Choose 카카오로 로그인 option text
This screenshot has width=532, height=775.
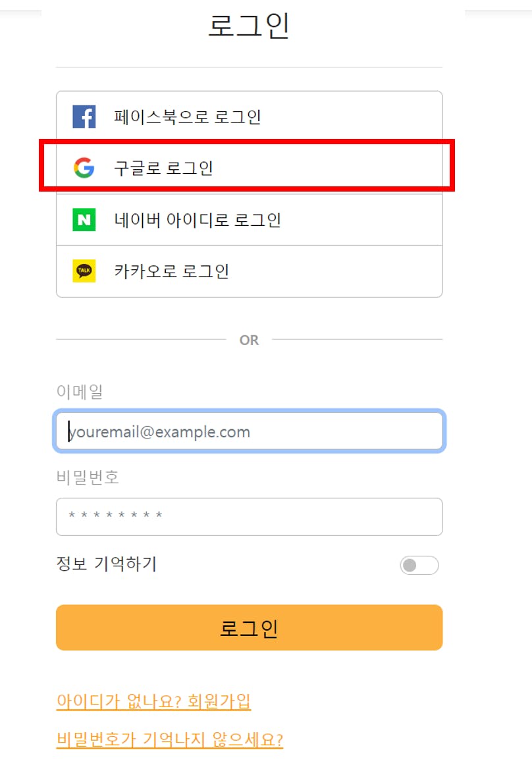[x=172, y=271]
